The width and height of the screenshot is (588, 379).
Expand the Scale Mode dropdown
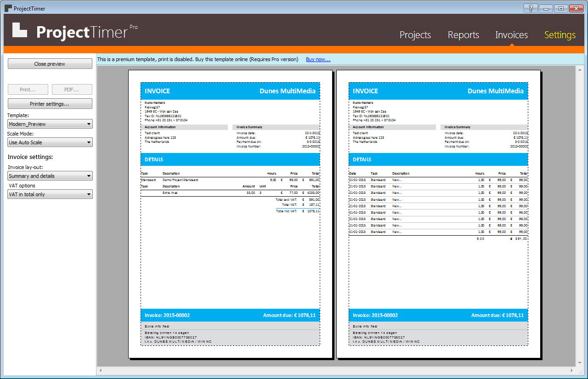click(51, 142)
